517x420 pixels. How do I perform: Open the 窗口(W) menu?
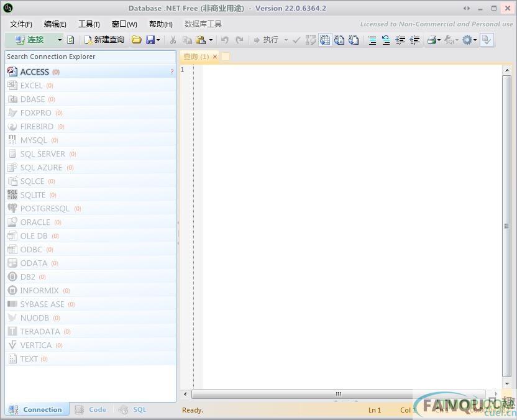pyautogui.click(x=124, y=24)
